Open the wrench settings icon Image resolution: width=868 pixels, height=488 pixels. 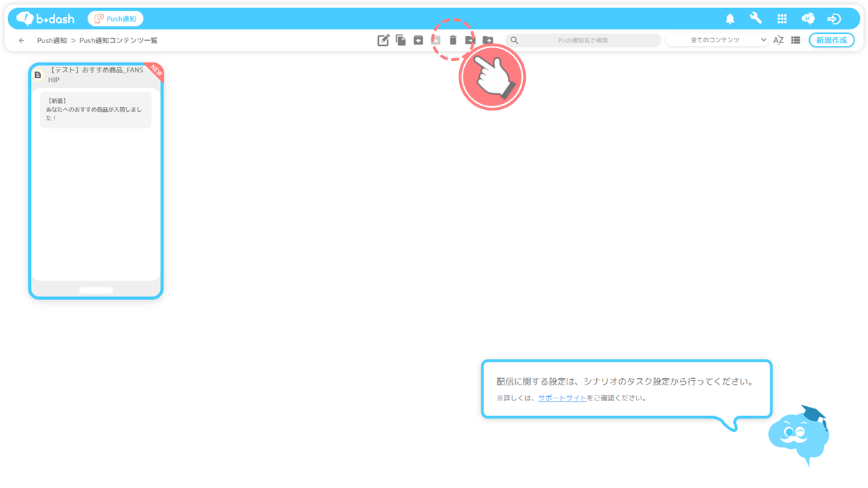click(x=755, y=19)
